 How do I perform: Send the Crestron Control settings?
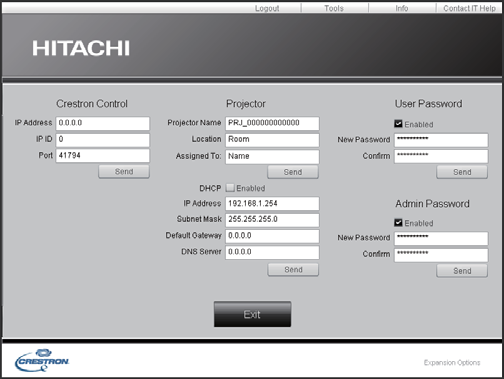pos(124,172)
